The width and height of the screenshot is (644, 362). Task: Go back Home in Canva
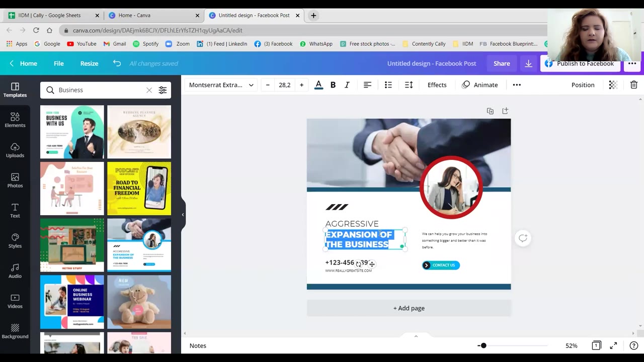click(23, 63)
